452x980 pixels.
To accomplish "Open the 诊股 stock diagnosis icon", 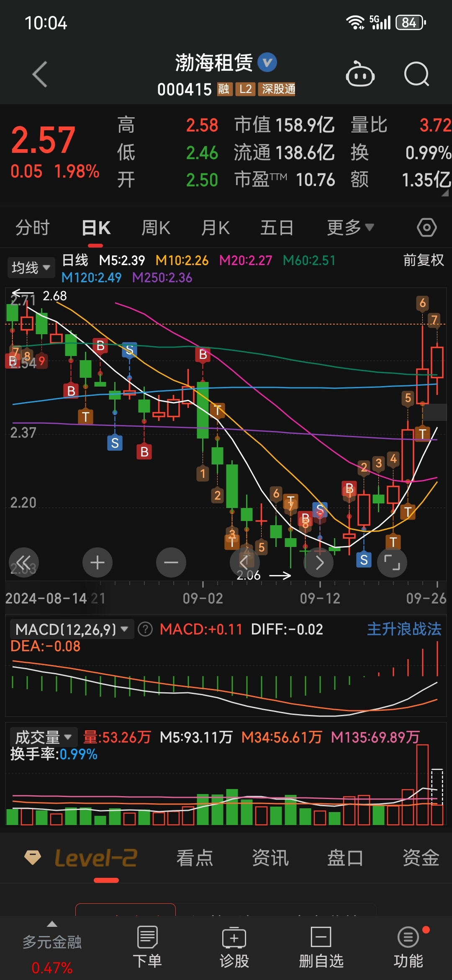I will pos(234,947).
